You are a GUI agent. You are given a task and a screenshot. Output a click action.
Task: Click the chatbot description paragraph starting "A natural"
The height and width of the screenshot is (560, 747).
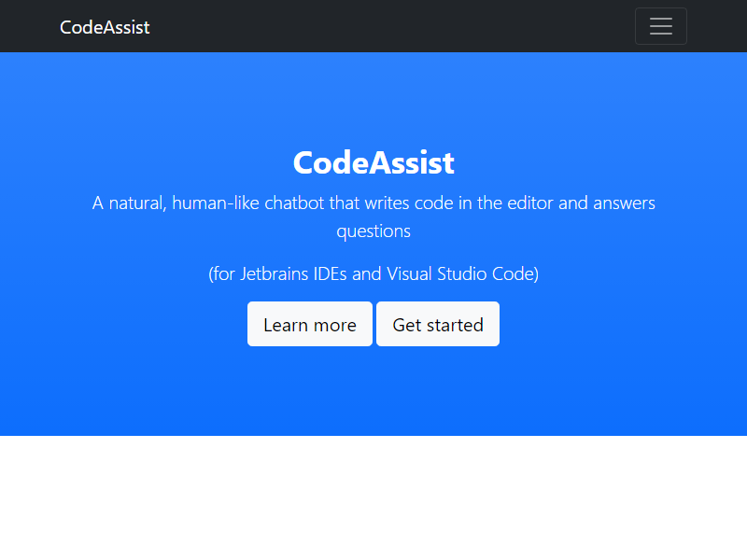coord(373,217)
